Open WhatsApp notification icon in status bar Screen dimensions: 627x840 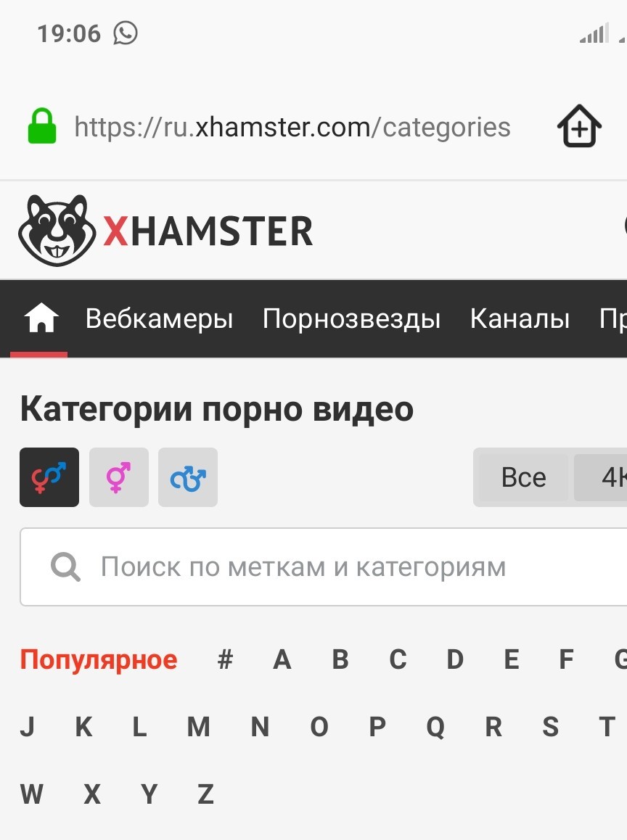point(126,33)
